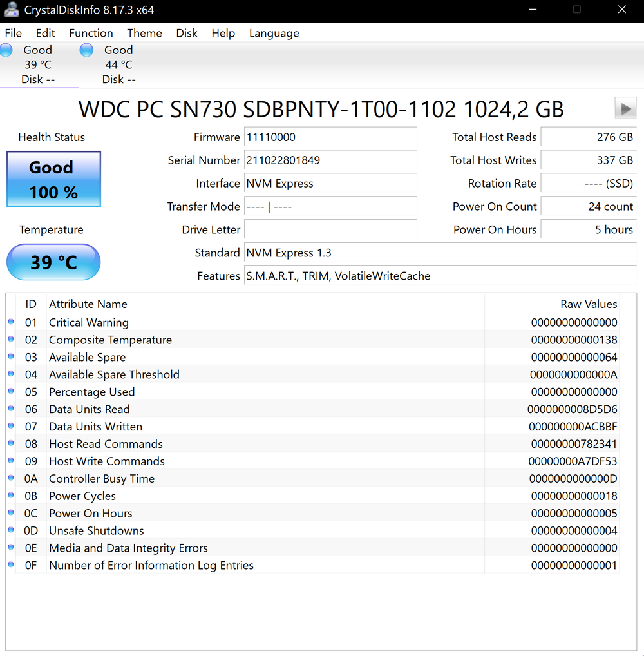Viewport: 644px width, 656px height.
Task: Go to next disk with arrow button
Action: (x=625, y=108)
